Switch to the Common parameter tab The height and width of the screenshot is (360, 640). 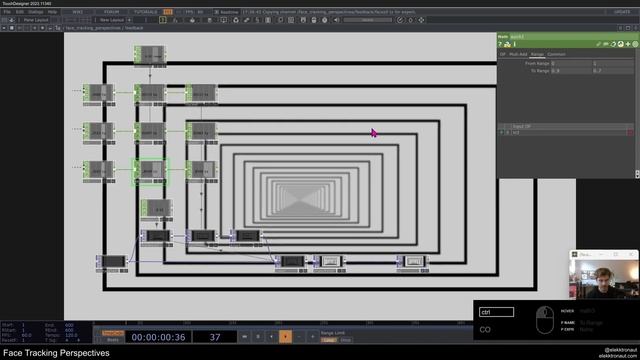(556, 54)
